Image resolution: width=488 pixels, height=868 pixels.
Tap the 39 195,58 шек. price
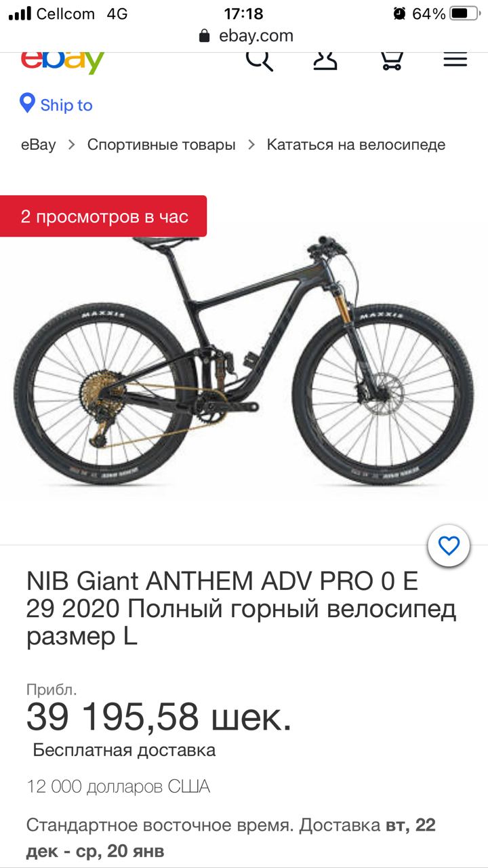[x=159, y=717]
